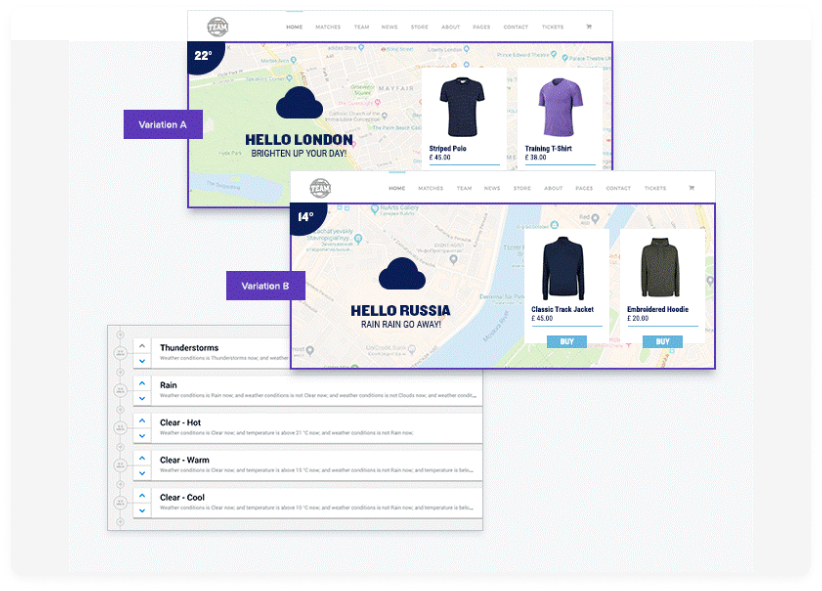The height and width of the screenshot is (591, 822).
Task: Move Thunderstorms rule up with its up arrow
Action: coord(142,346)
